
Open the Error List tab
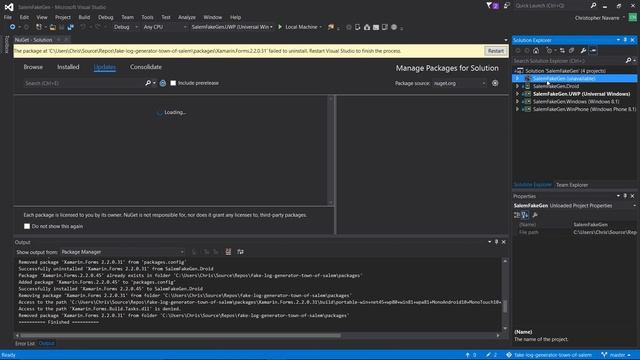pyautogui.click(x=25, y=343)
